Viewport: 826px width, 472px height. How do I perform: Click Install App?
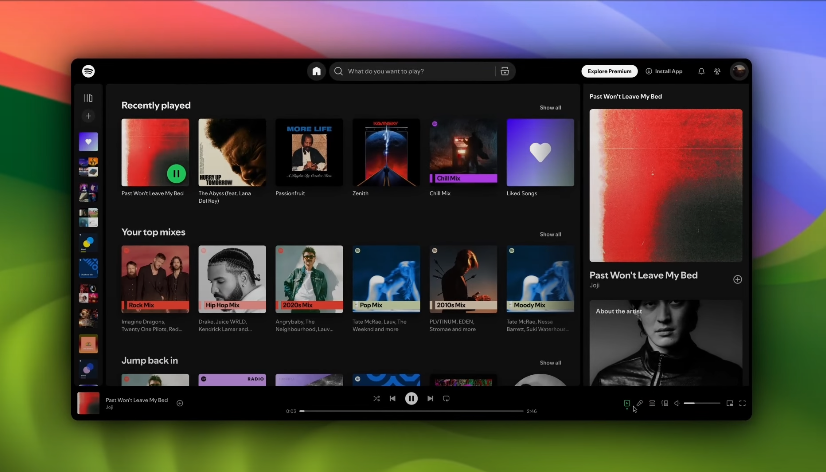tap(664, 71)
